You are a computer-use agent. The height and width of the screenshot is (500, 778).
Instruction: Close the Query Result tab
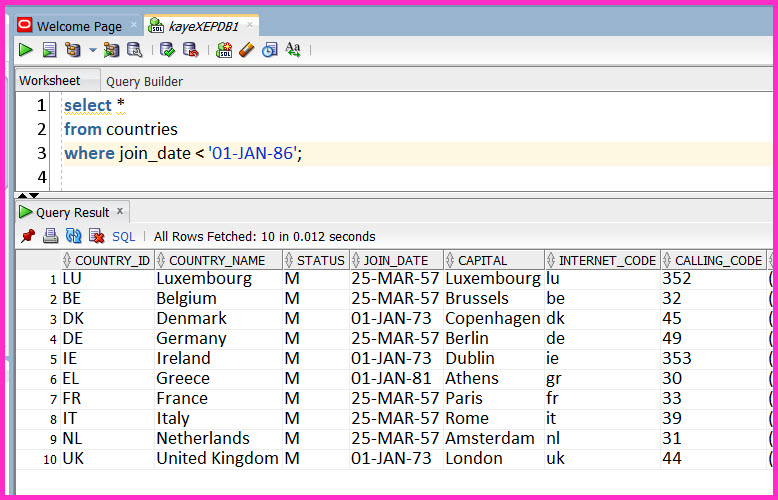120,211
